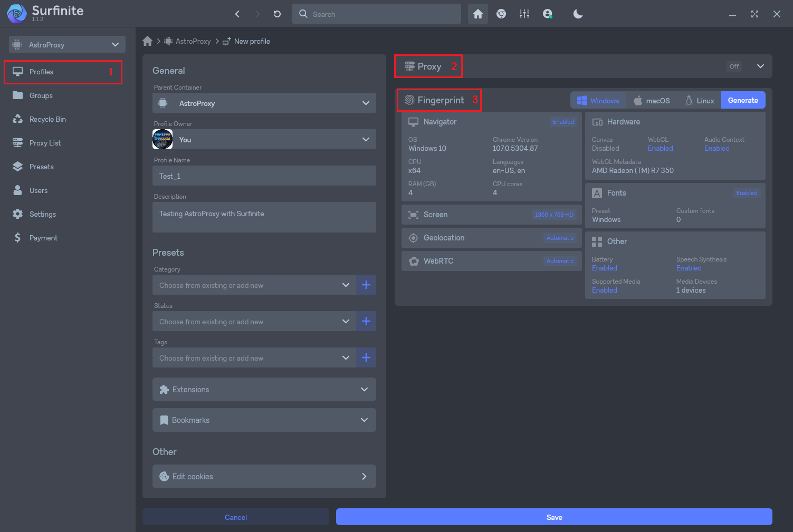This screenshot has width=793, height=532.
Task: Switch theme with the moon icon
Action: click(578, 14)
